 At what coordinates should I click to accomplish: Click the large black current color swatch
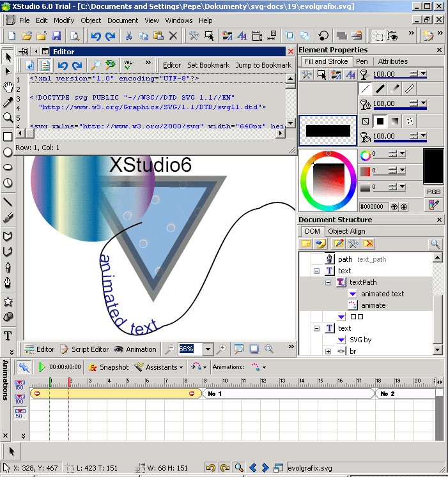point(433,167)
